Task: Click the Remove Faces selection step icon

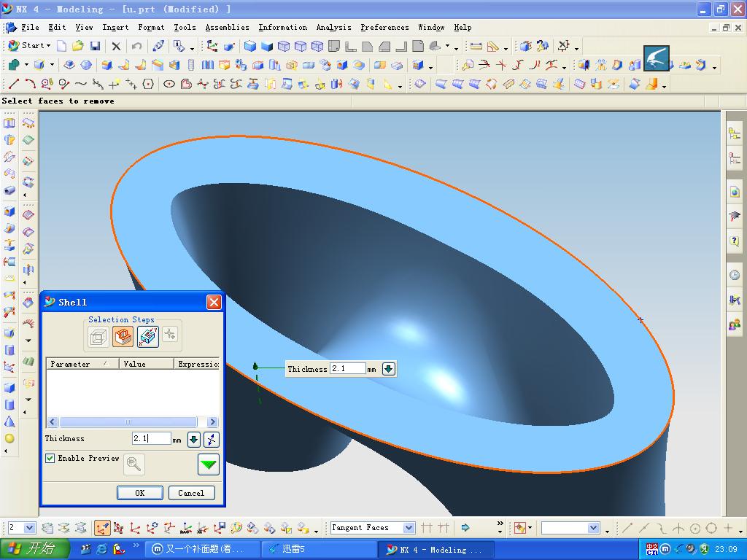Action: pos(123,337)
